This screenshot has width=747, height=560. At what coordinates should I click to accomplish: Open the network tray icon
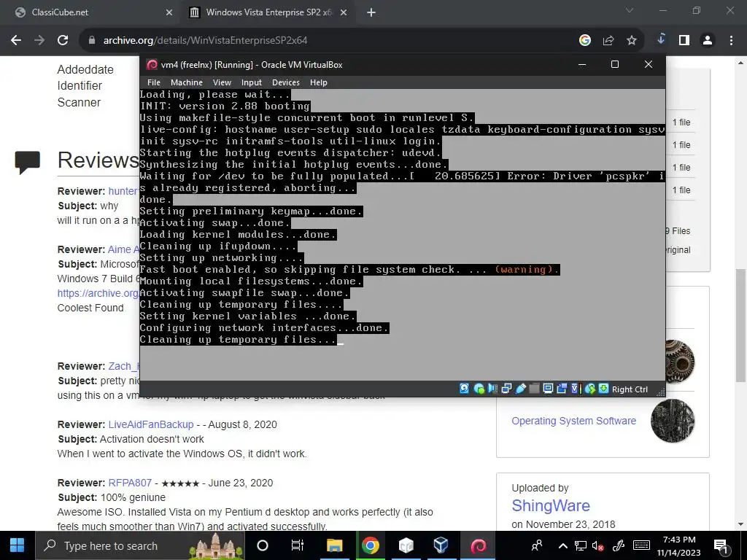(x=580, y=545)
